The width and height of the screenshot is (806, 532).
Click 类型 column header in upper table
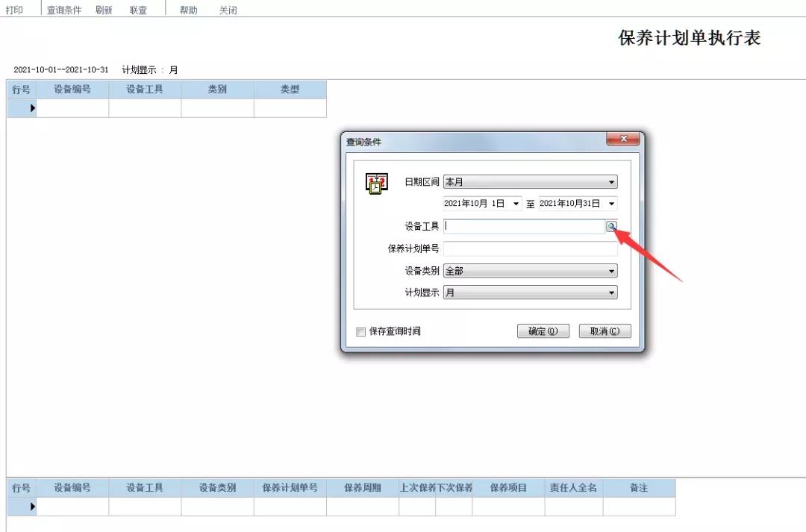[x=290, y=90]
